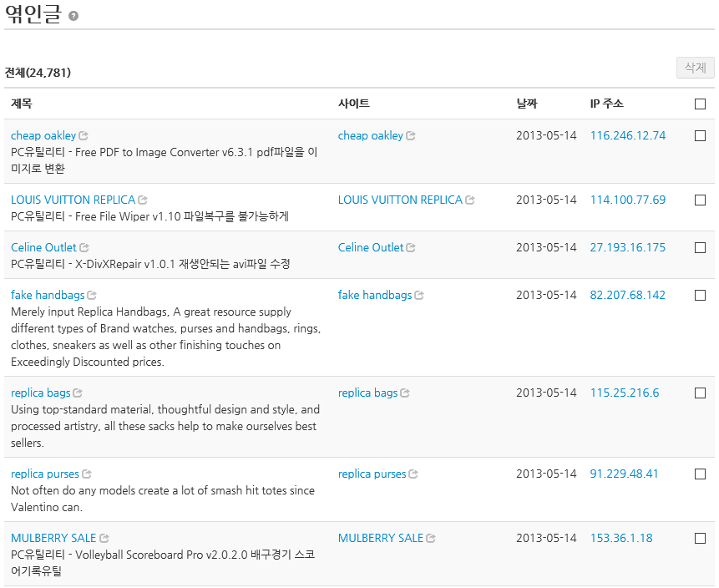
Task: Open external link icon beside cheap oakley title
Action: click(84, 136)
